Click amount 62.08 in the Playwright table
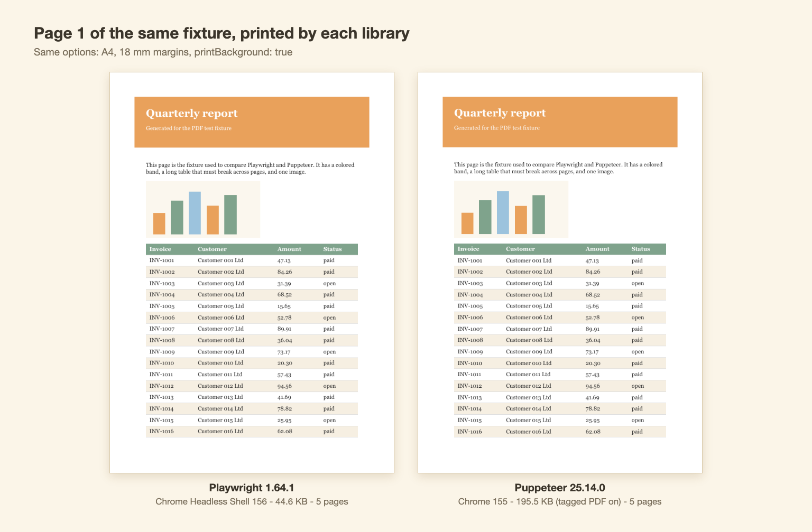 [284, 431]
